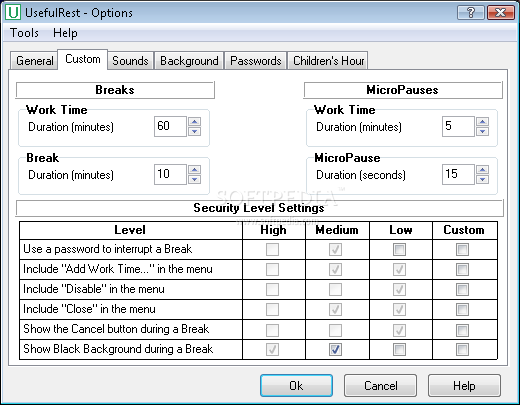Switch to the Sounds tab

point(130,61)
